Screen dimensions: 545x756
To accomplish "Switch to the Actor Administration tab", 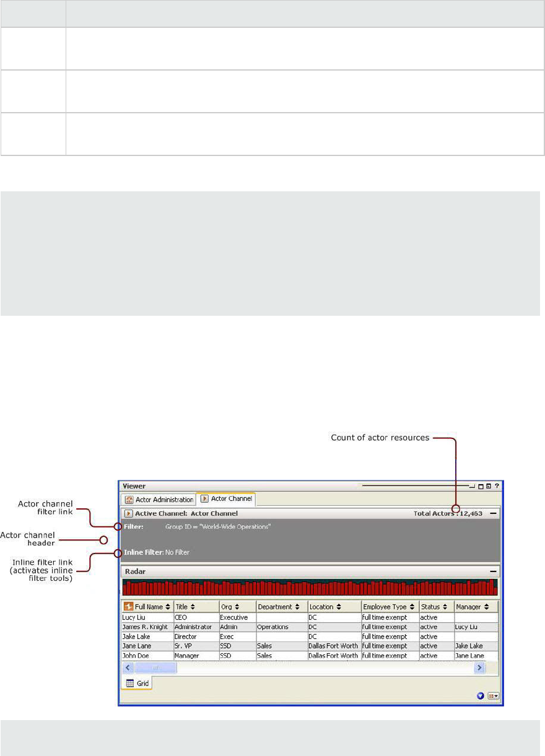I will point(159,500).
